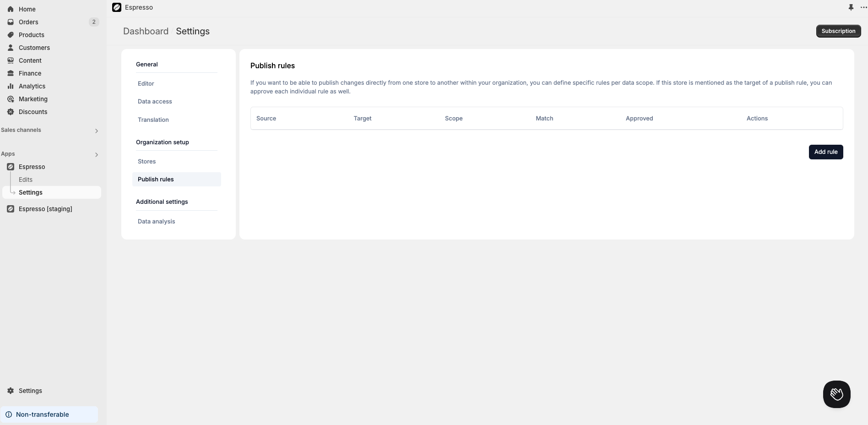
Task: Click the Home icon in sidebar
Action: [x=11, y=9]
